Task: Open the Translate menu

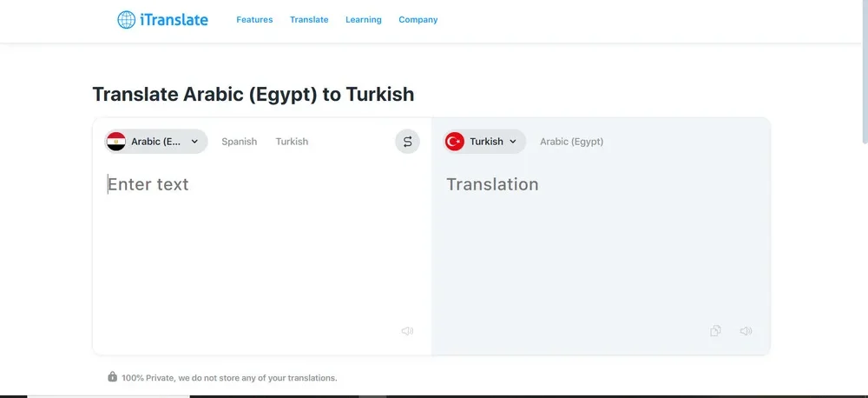Action: [309, 19]
